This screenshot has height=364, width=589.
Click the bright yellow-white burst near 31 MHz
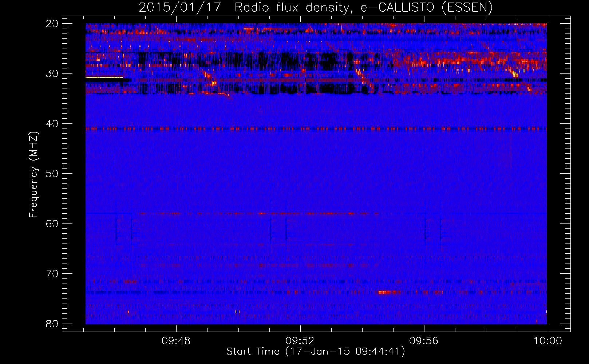point(104,77)
